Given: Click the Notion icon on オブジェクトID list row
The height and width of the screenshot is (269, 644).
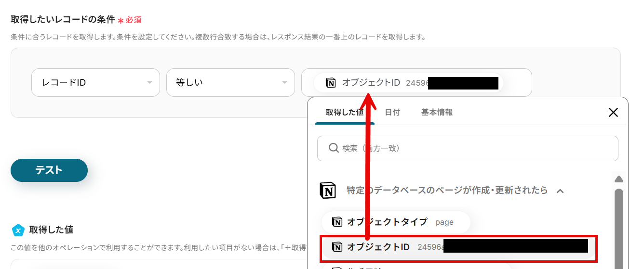Looking at the screenshot, I should tap(337, 247).
